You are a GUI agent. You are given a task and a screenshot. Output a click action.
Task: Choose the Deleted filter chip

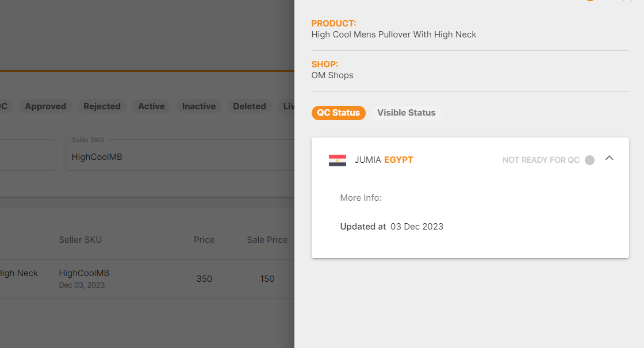[250, 106]
